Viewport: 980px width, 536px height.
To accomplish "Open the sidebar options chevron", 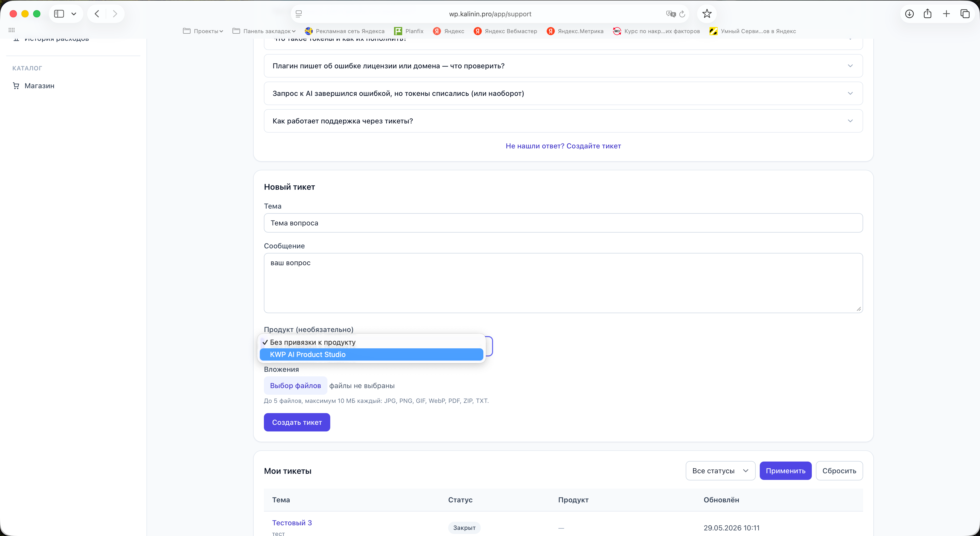I will [74, 14].
